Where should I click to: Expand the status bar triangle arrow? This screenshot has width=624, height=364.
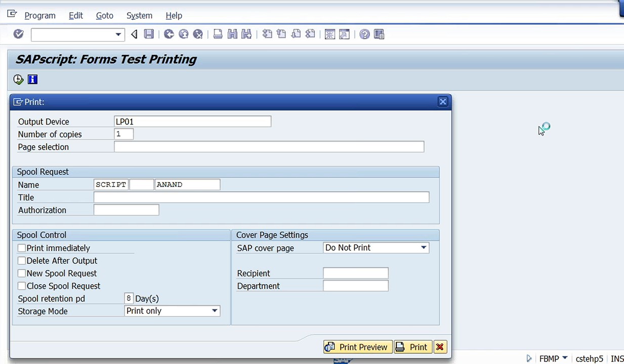tap(529, 358)
